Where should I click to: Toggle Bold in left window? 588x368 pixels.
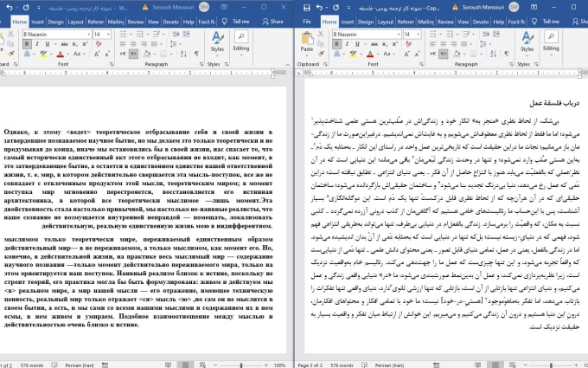pos(27,44)
